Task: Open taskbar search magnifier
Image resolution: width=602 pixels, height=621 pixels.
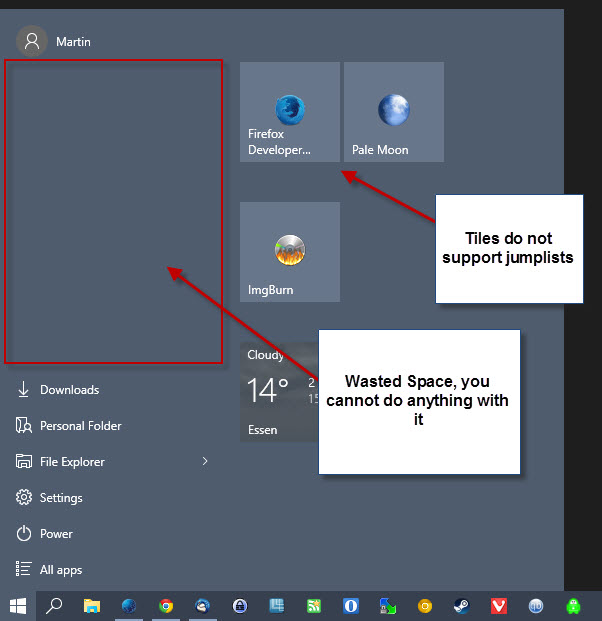Action: click(x=54, y=606)
